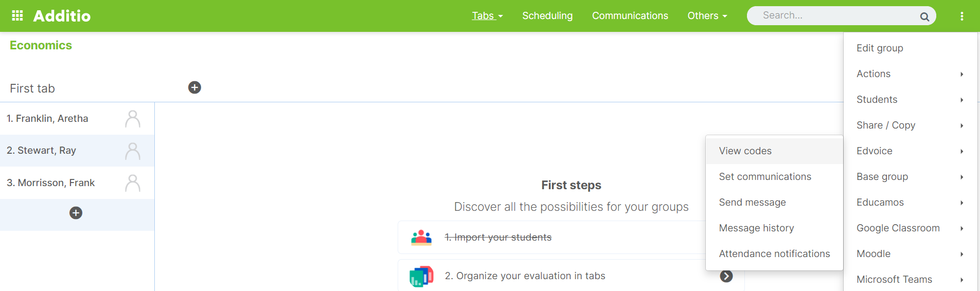This screenshot has width=980, height=291.
Task: Open Communications page
Action: click(630, 16)
